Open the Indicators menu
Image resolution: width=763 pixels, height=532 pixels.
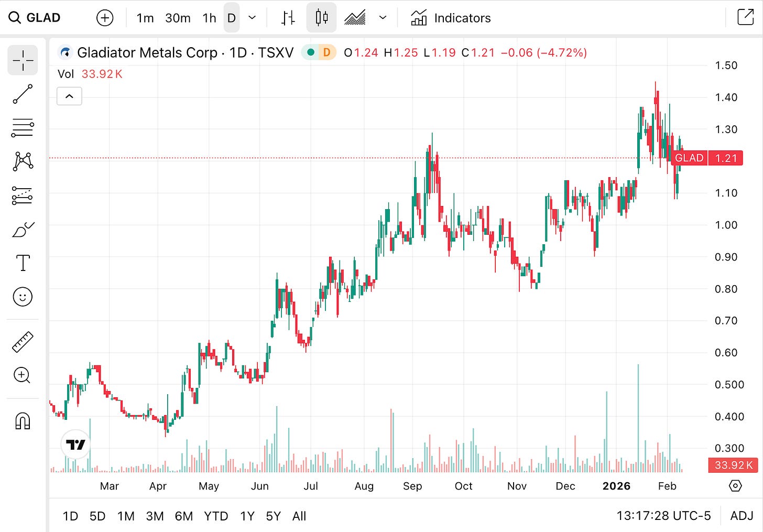pyautogui.click(x=451, y=18)
